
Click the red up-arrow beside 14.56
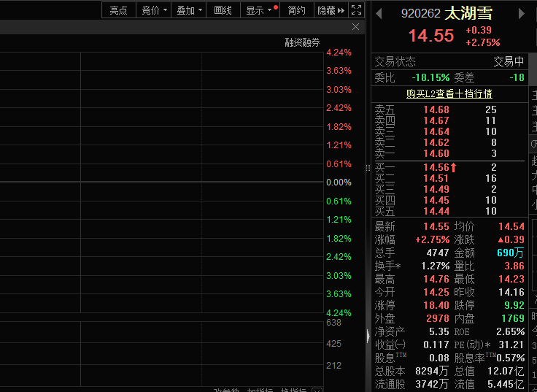(453, 167)
